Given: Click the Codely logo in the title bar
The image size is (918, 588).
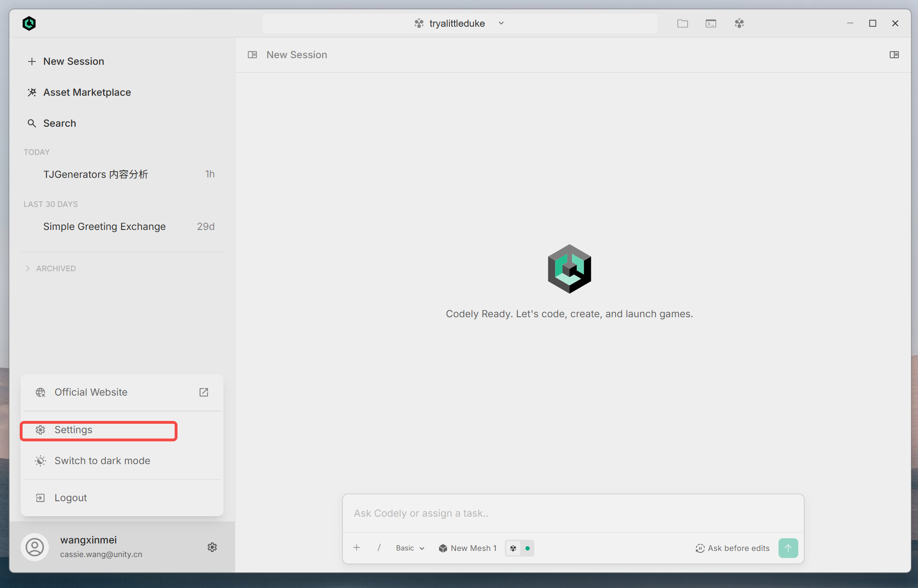Looking at the screenshot, I should coord(29,23).
